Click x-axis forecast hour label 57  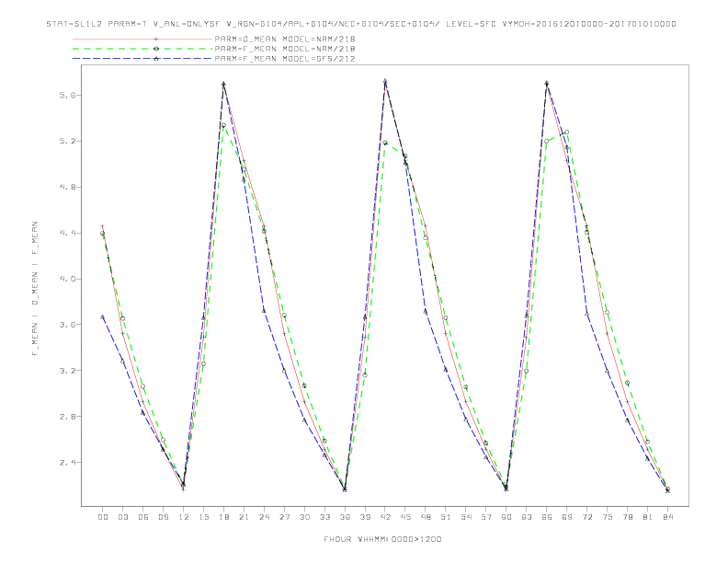(486, 517)
